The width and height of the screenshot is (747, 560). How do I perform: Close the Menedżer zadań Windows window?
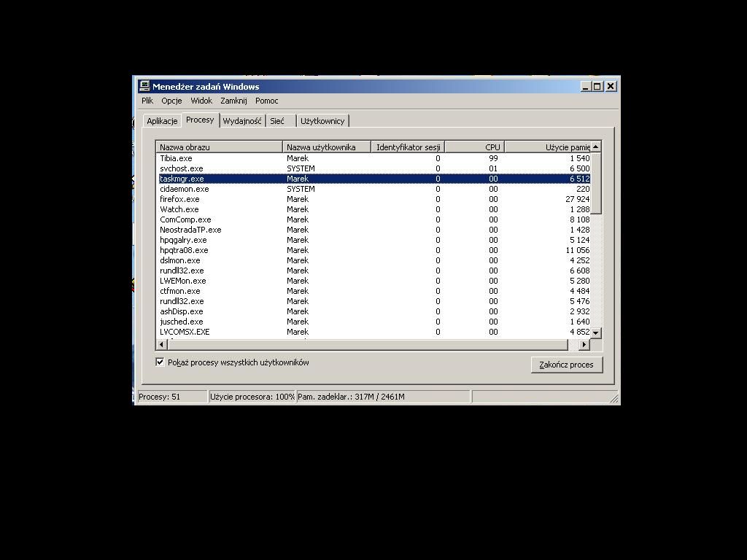pyautogui.click(x=611, y=86)
